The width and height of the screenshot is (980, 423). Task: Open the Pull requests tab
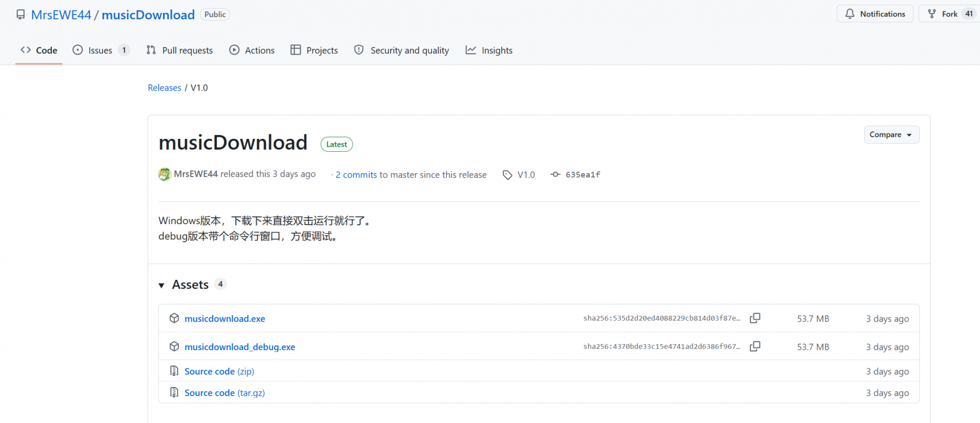[180, 50]
